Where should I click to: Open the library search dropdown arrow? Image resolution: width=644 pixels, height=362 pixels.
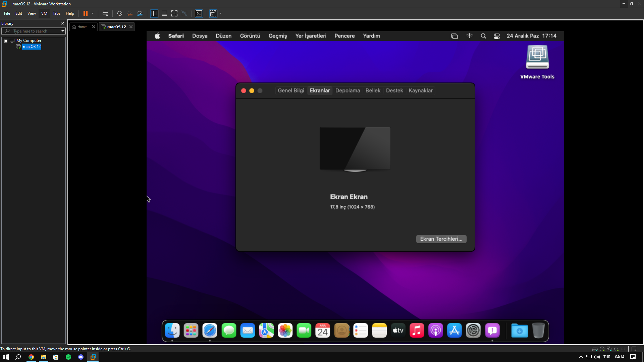point(63,31)
